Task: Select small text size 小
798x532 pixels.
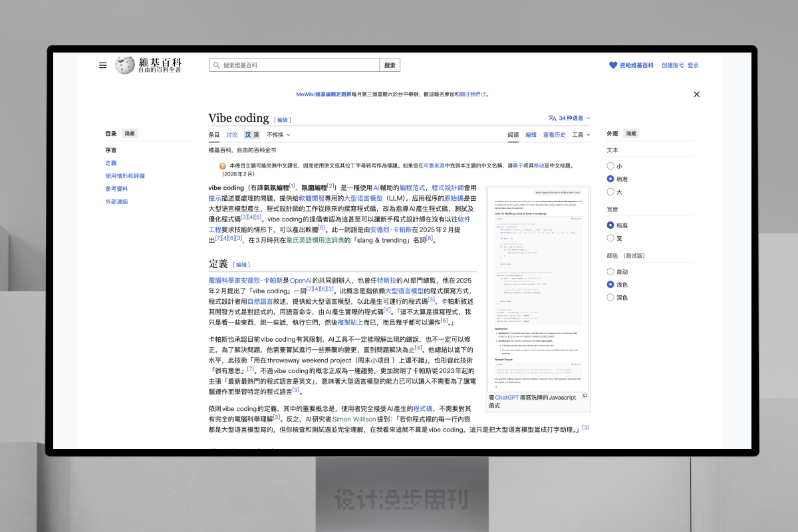Action: [610, 166]
